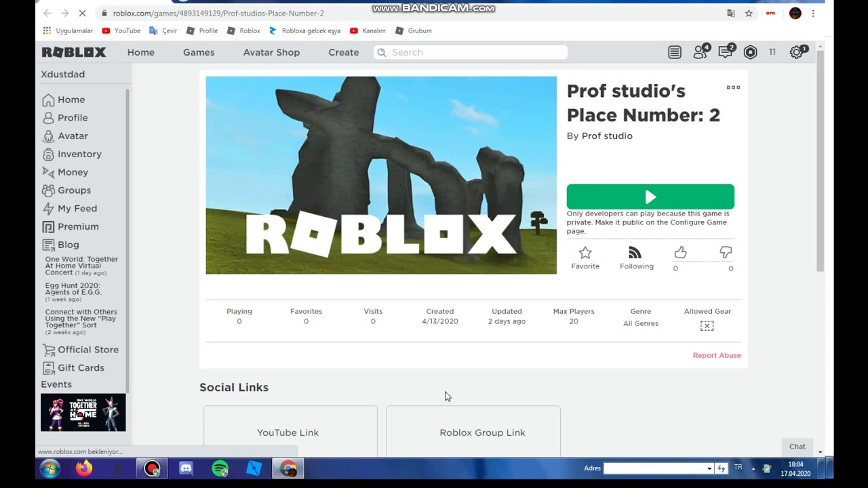Screen dimensions: 868x488
Task: Click the Favorite star icon
Action: coord(585,253)
